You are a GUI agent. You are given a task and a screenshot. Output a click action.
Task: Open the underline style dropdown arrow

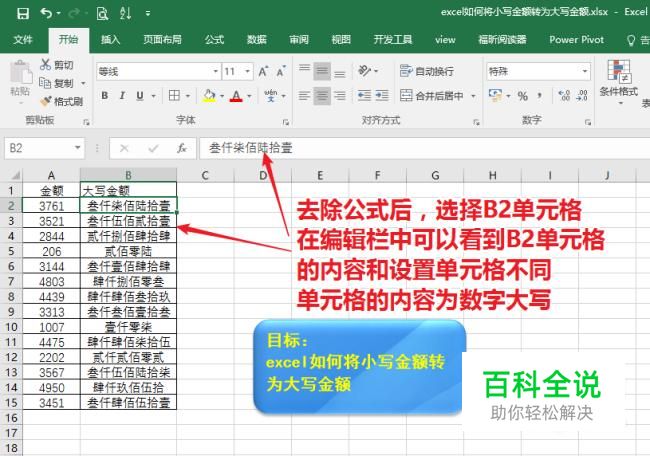coord(154,96)
